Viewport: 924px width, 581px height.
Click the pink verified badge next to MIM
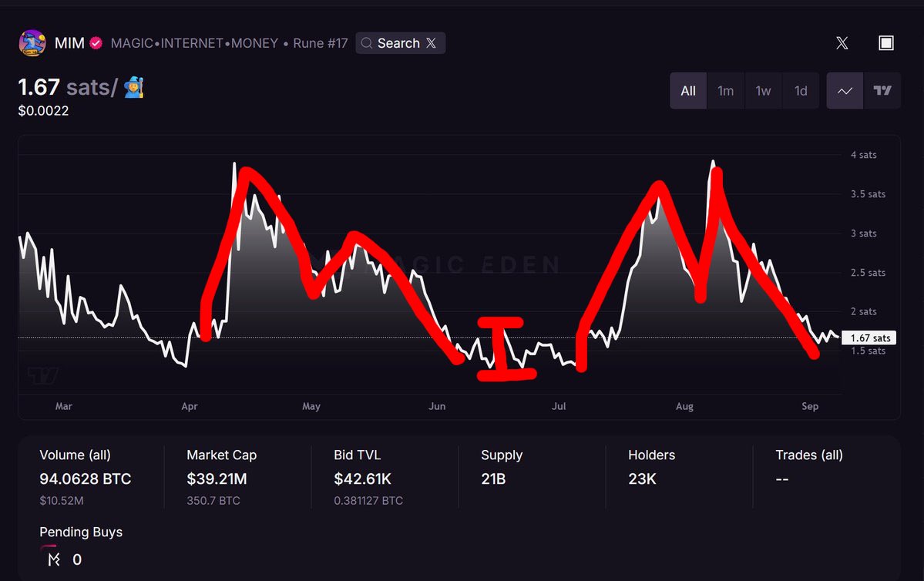tap(96, 43)
